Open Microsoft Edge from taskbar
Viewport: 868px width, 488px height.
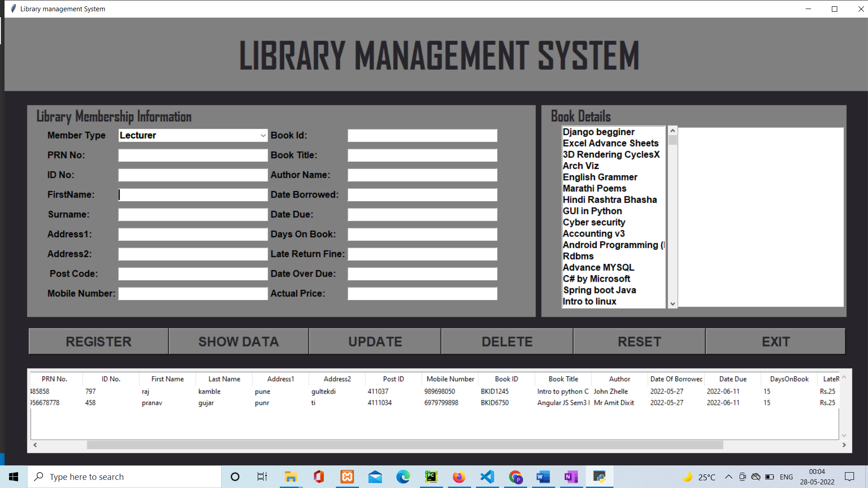403,477
